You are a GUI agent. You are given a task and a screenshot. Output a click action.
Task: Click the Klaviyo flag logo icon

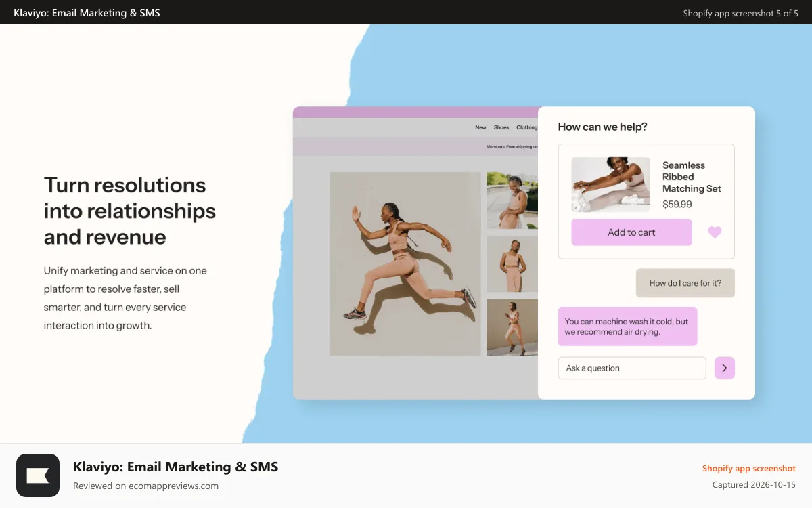point(38,475)
